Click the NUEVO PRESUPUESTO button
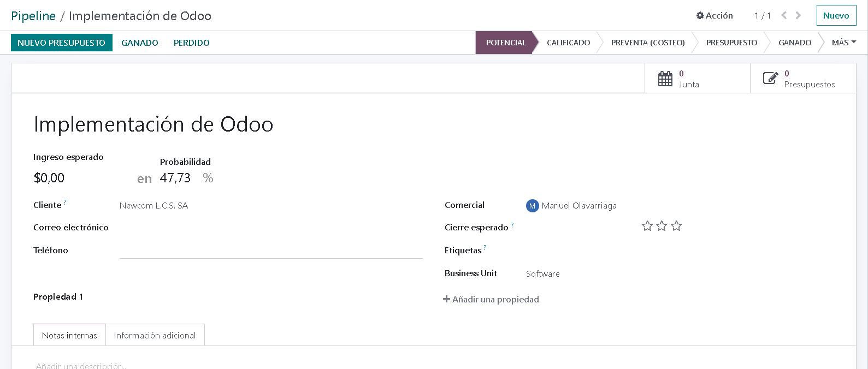This screenshot has height=369, width=868. coord(61,43)
